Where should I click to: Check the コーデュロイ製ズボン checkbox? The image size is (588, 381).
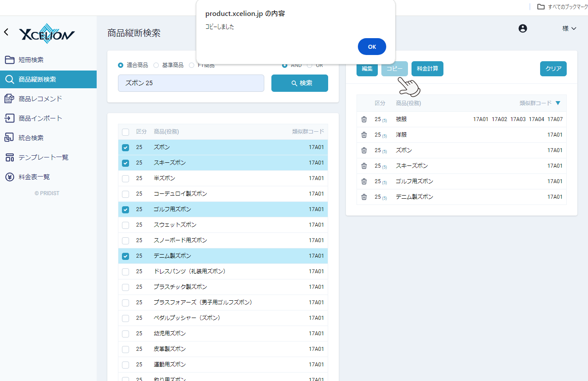click(125, 194)
